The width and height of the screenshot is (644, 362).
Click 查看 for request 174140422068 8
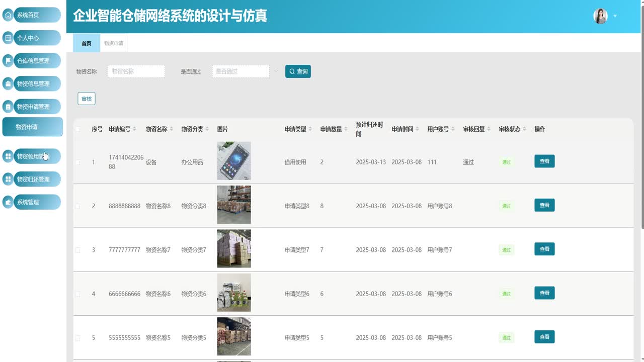coord(544,161)
